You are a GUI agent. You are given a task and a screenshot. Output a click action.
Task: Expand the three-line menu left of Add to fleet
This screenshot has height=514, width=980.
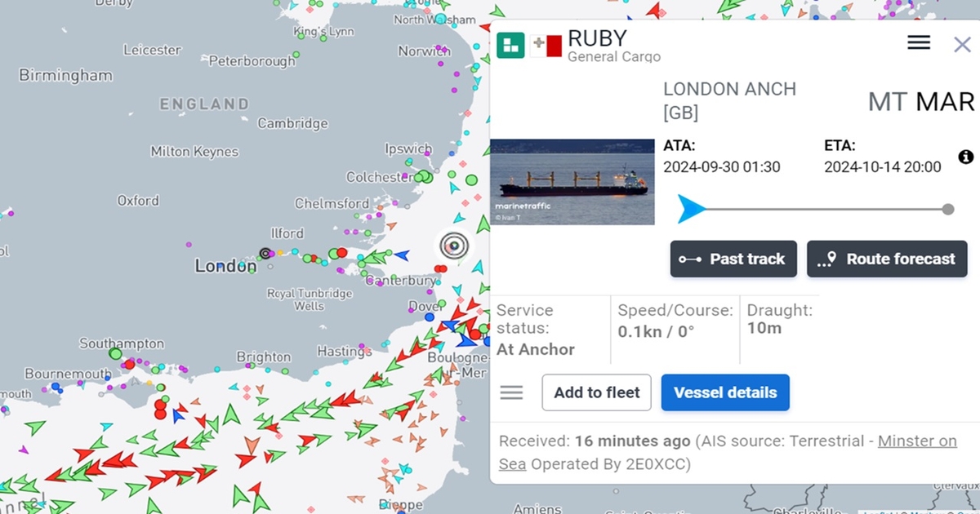pyautogui.click(x=511, y=392)
